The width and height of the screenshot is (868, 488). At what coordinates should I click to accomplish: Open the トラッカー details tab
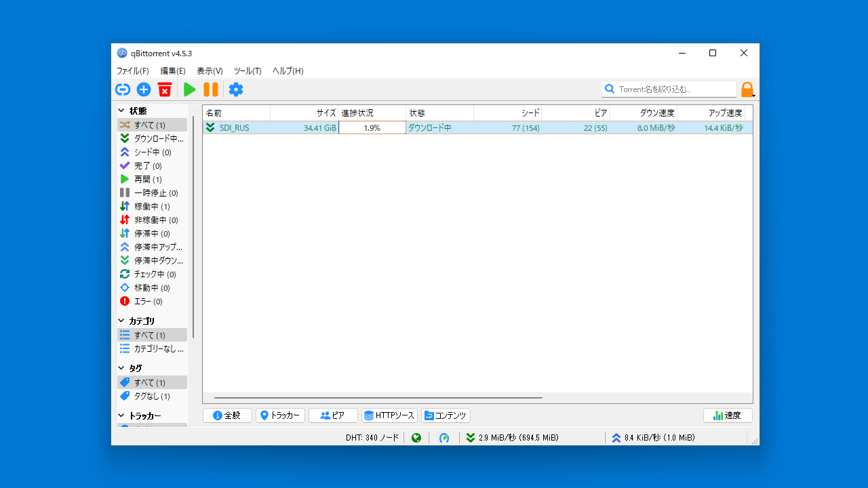coord(280,415)
